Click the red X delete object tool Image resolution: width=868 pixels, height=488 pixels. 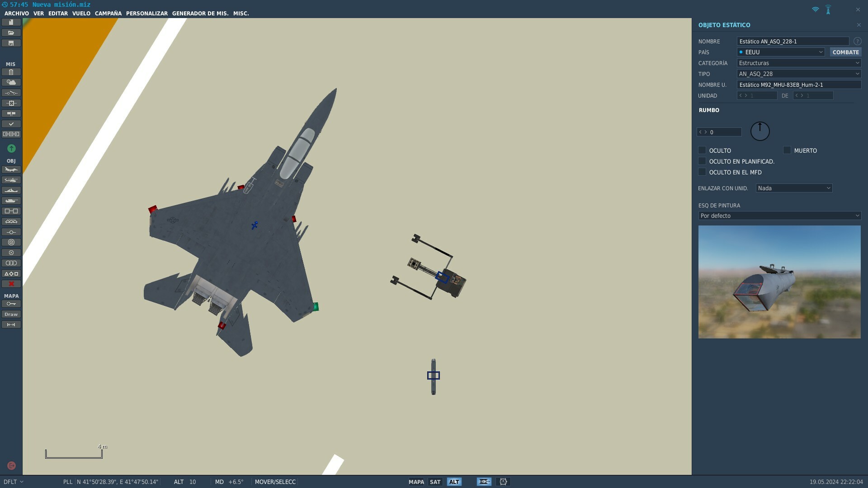[x=11, y=284]
